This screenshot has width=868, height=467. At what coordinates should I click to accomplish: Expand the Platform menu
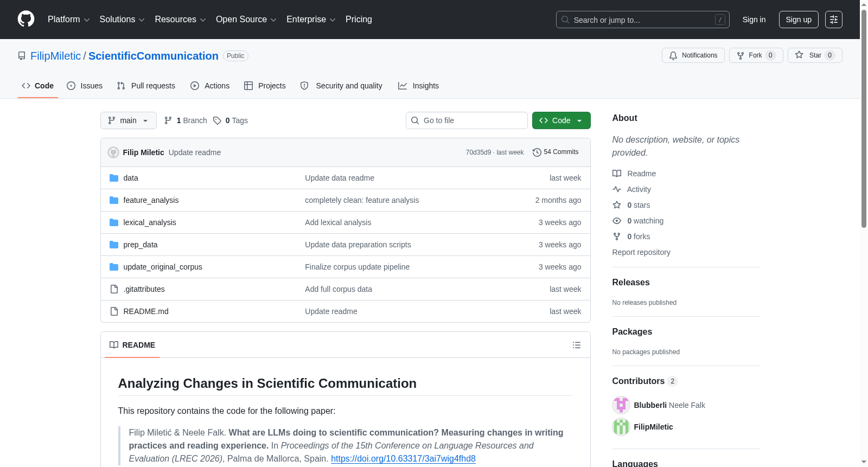(68, 20)
